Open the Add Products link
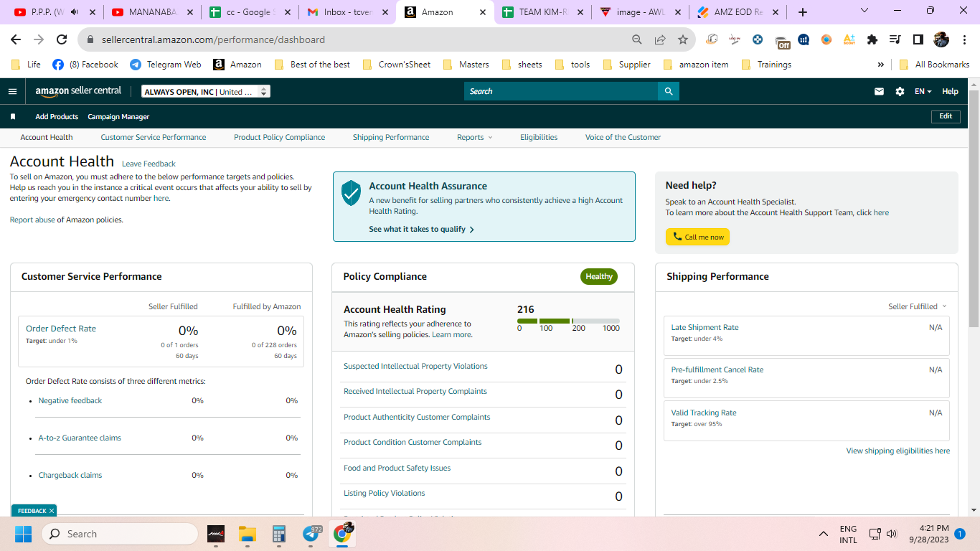 pyautogui.click(x=57, y=116)
